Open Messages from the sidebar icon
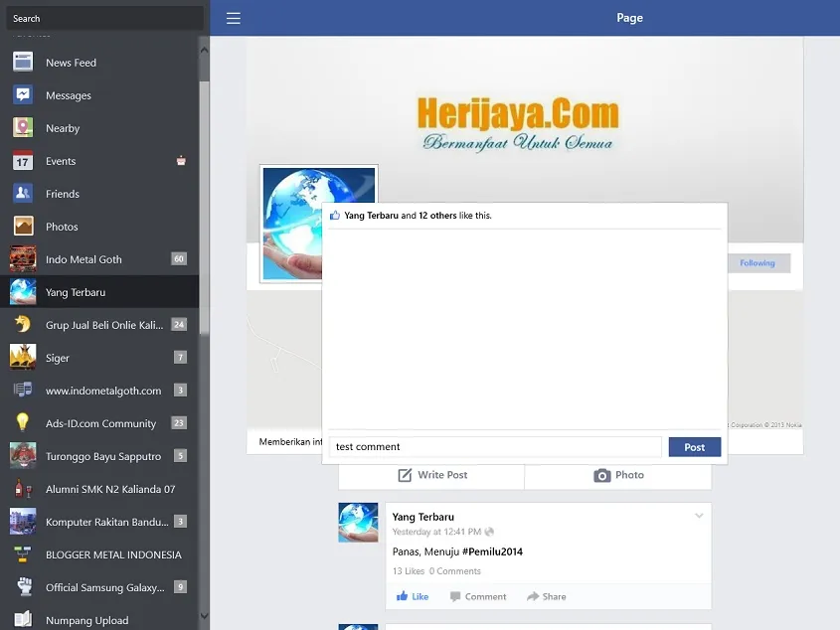This screenshot has height=630, width=840. click(x=23, y=95)
